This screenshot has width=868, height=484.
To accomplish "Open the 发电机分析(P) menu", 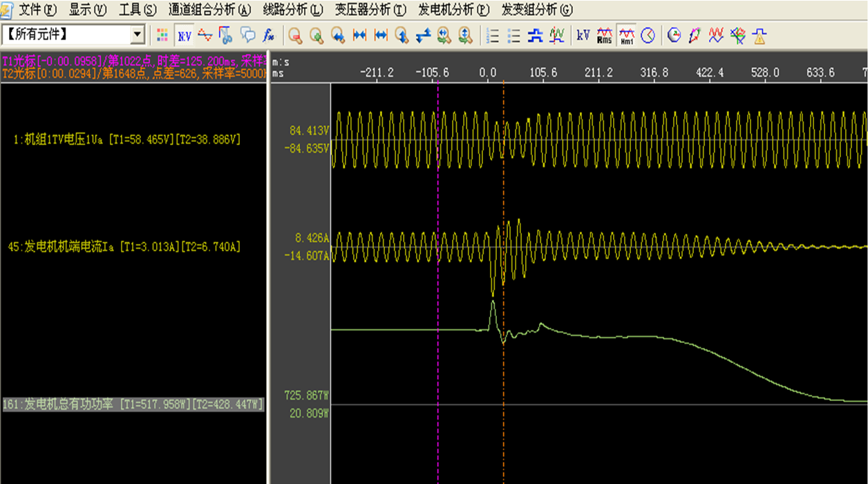I will (454, 10).
